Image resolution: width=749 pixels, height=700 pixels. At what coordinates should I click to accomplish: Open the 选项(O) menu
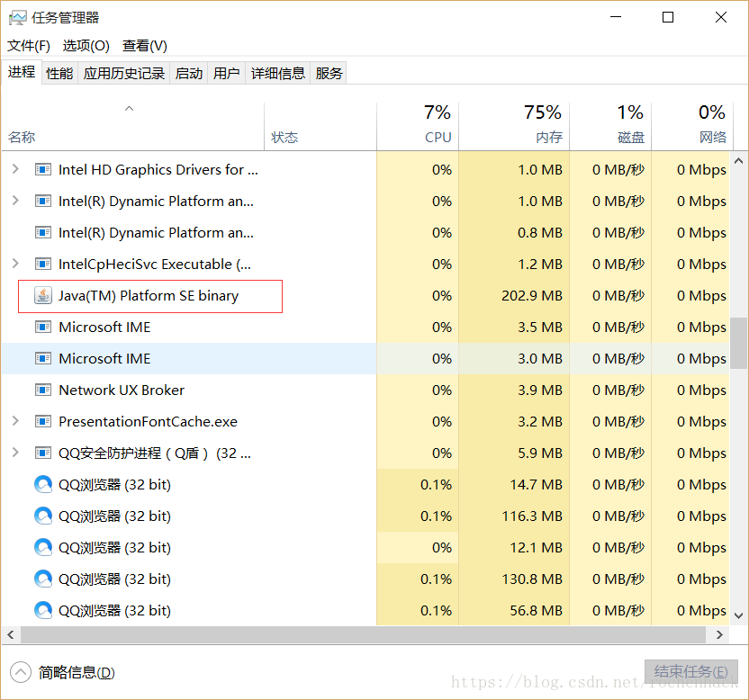(x=86, y=46)
